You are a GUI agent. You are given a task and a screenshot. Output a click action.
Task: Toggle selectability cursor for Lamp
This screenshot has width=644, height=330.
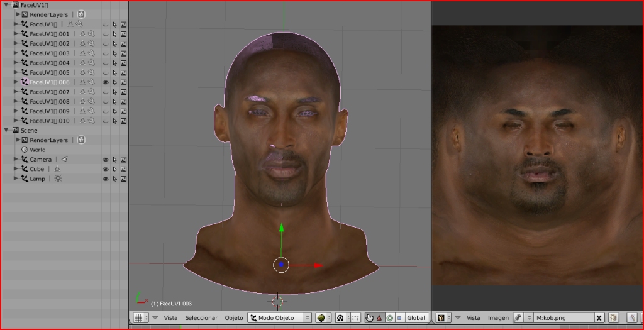pos(114,179)
